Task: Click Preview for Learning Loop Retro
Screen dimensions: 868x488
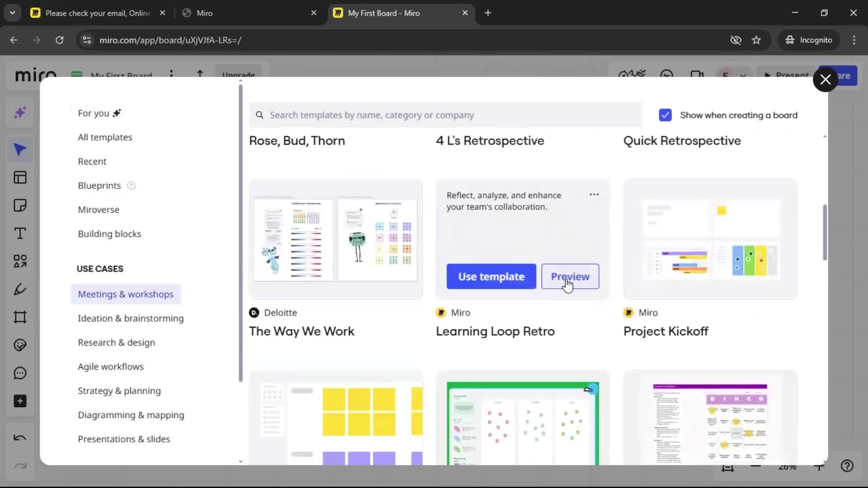Action: pos(570,277)
